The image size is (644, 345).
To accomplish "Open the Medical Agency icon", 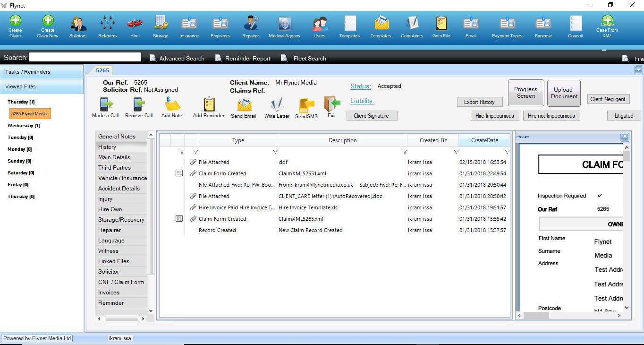I will [284, 24].
